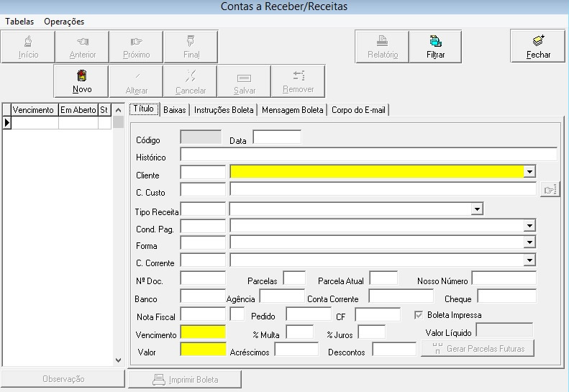The width and height of the screenshot is (569, 392).
Task: Click the Filtrar button
Action: tap(435, 47)
